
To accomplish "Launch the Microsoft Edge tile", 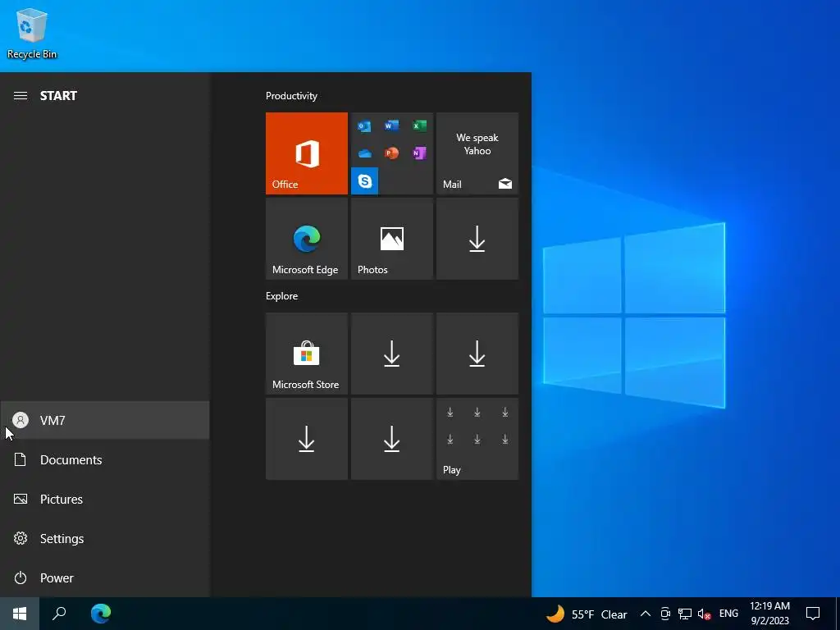I will click(x=307, y=239).
